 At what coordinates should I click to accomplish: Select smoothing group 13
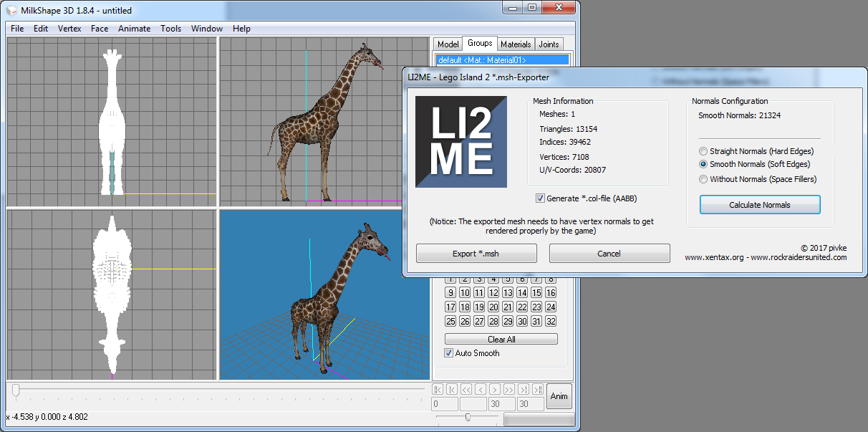coord(508,292)
